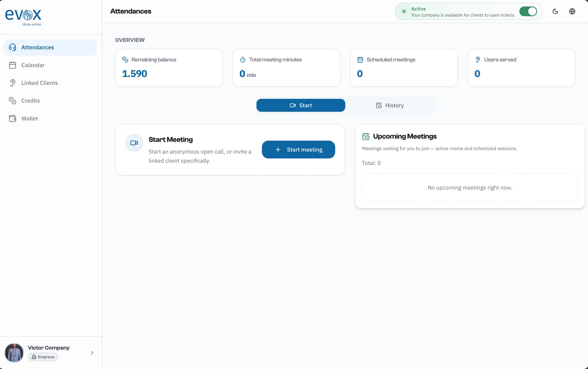588x369 pixels.
Task: Click the Total: 0 text
Action: coord(371,163)
